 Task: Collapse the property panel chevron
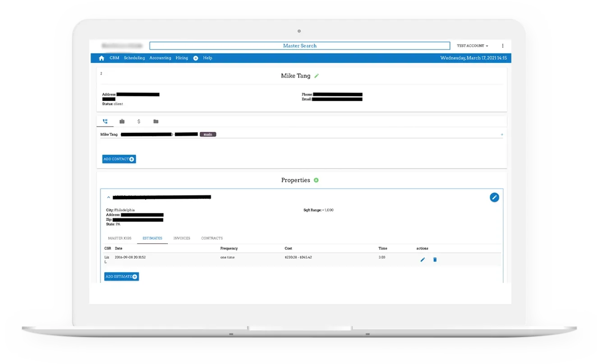pyautogui.click(x=108, y=197)
